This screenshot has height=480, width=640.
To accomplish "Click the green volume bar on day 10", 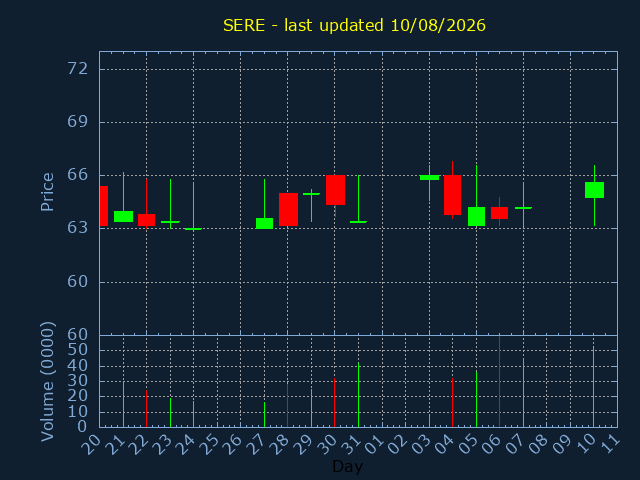I will pyautogui.click(x=593, y=387).
